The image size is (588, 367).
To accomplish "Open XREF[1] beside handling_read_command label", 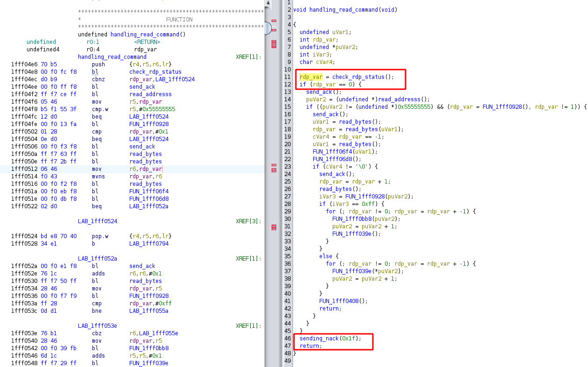I will (x=248, y=57).
